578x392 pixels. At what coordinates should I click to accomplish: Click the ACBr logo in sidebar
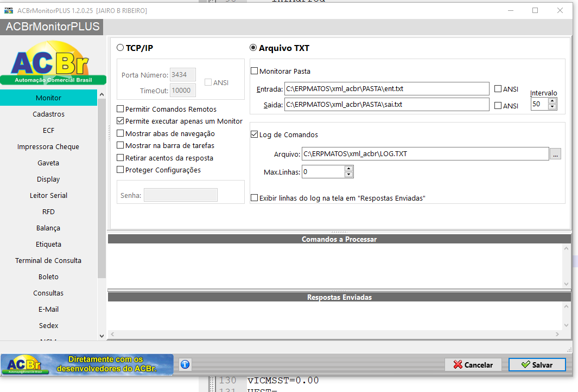click(53, 63)
